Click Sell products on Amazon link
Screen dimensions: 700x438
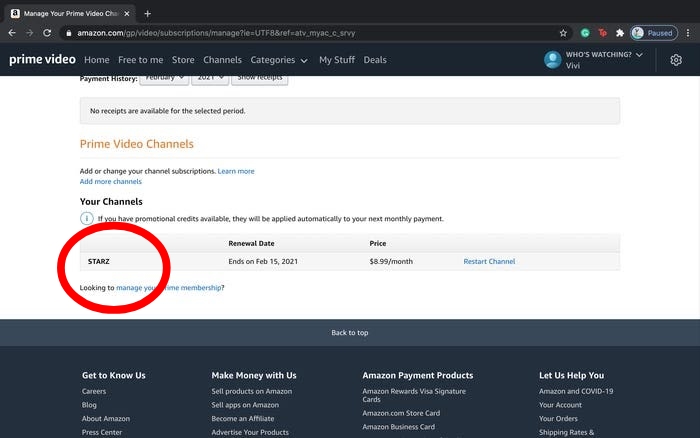point(252,391)
